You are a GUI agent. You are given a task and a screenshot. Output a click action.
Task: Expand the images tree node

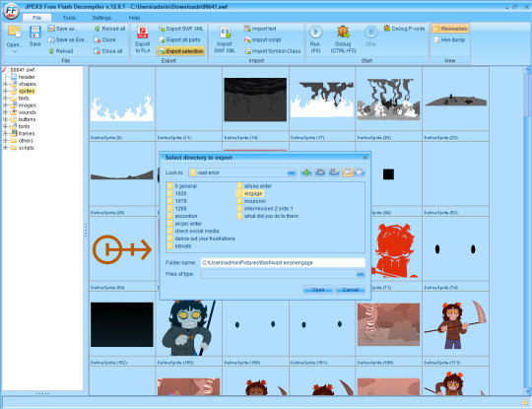[5, 105]
